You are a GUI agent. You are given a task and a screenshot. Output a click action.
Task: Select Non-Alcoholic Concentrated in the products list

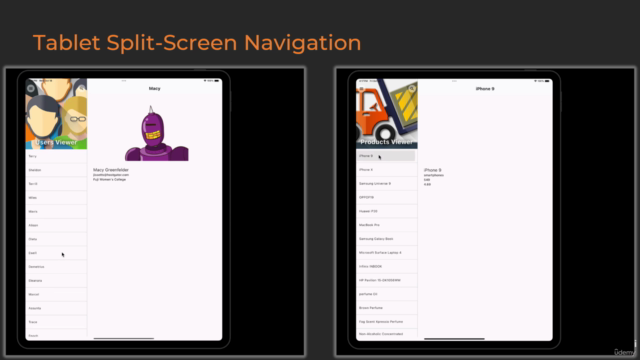tap(387, 333)
